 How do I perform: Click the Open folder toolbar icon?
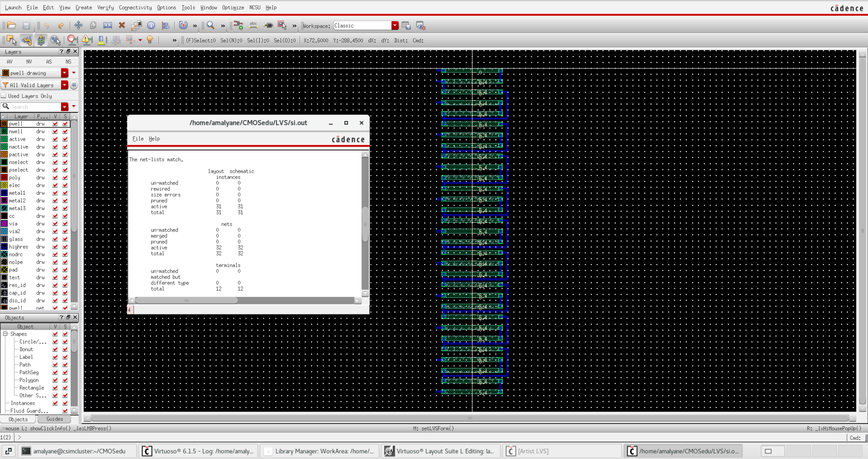coord(11,25)
